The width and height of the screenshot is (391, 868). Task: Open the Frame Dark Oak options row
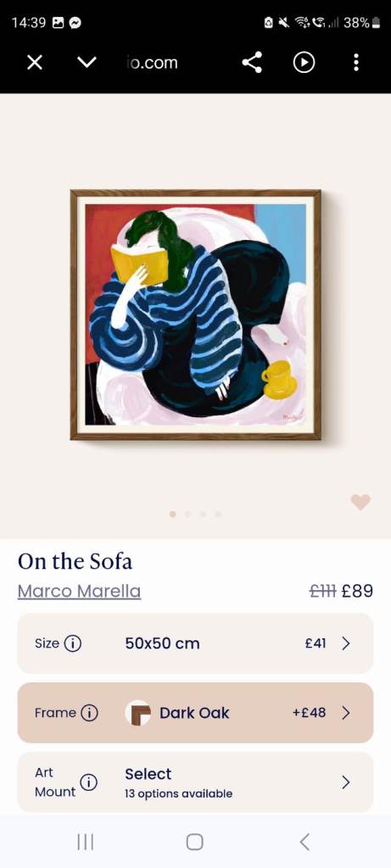tap(195, 712)
